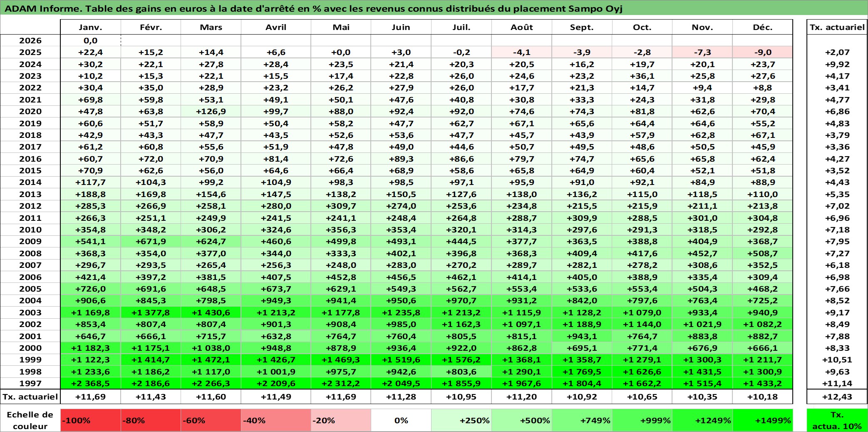This screenshot has height=432, width=868.
Task: Click the +1249% green color swatch
Action: coord(702,420)
